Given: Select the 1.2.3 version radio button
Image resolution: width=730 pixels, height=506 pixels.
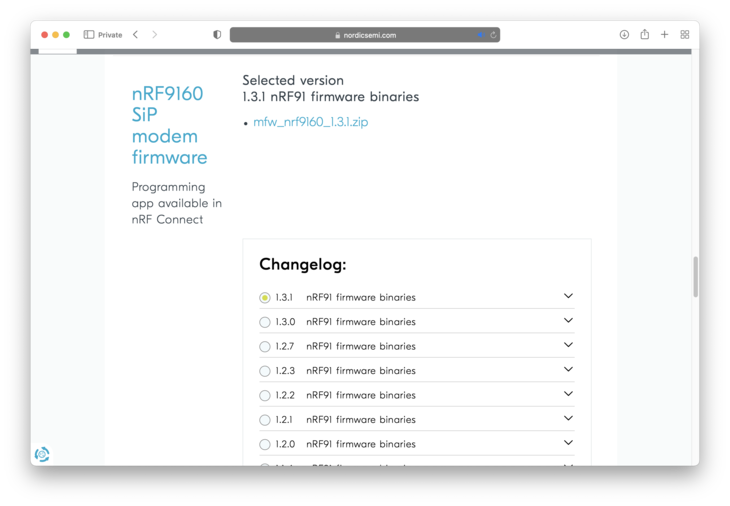Looking at the screenshot, I should pos(264,371).
